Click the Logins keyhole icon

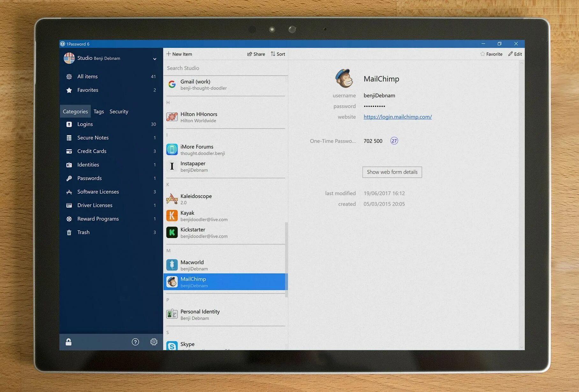[69, 124]
